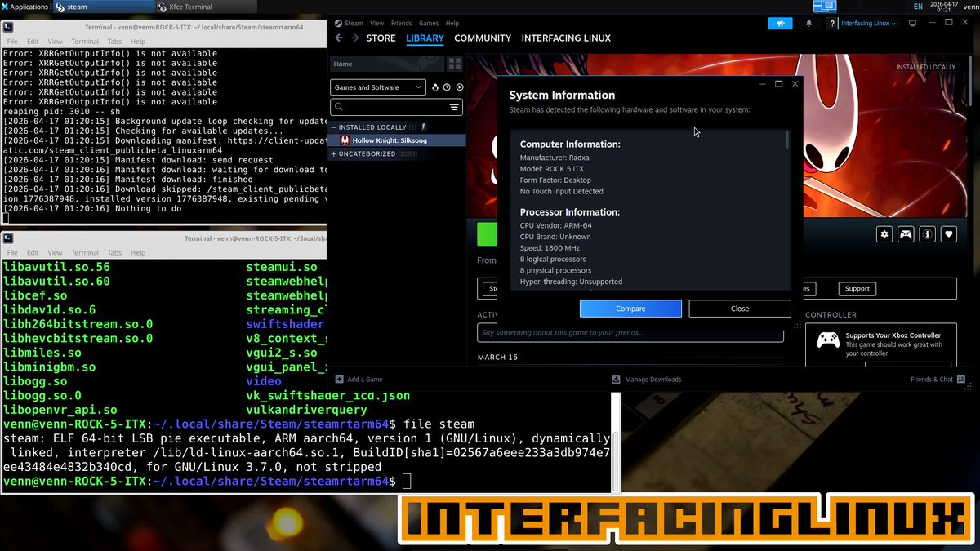
Task: Switch to Xfce Terminal in taskbar
Action: [206, 7]
